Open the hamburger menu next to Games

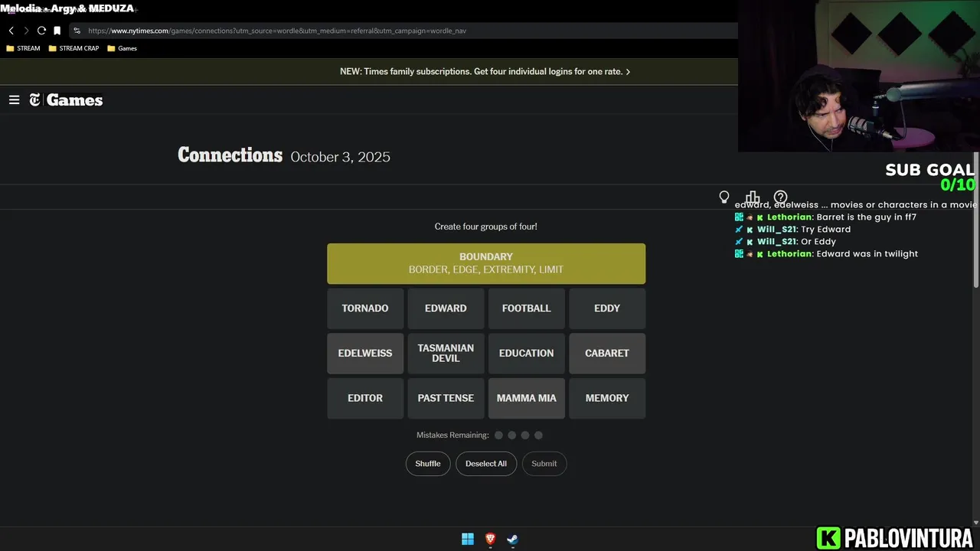[14, 100]
